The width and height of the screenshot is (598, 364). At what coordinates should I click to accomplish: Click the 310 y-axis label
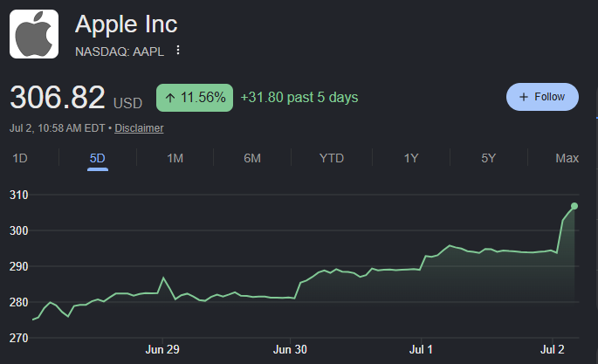pos(18,195)
